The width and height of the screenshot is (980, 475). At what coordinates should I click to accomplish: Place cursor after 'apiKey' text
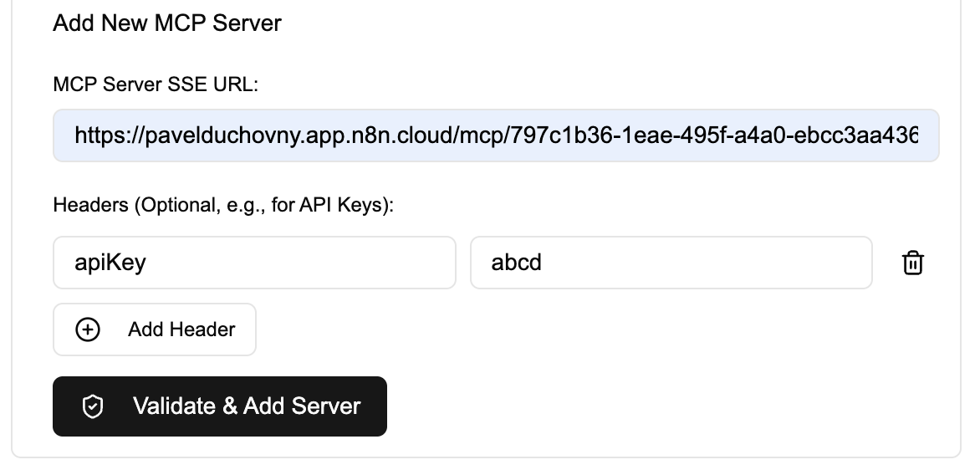point(148,263)
